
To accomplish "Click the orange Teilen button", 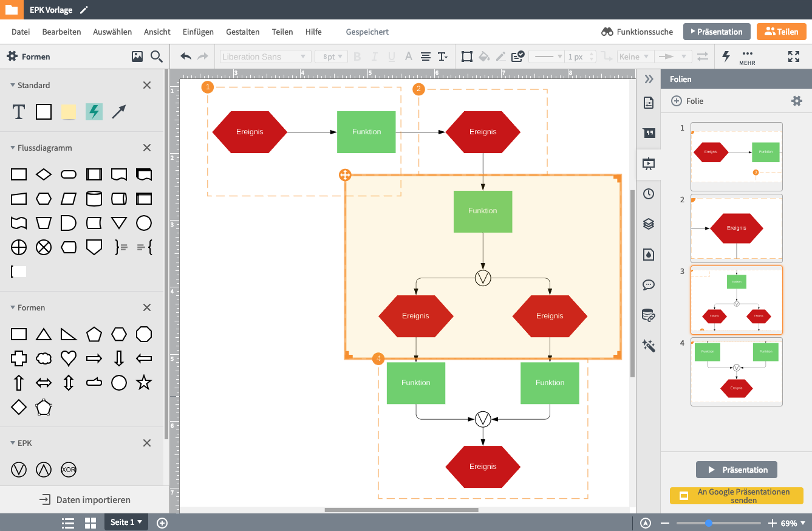I will pos(781,32).
